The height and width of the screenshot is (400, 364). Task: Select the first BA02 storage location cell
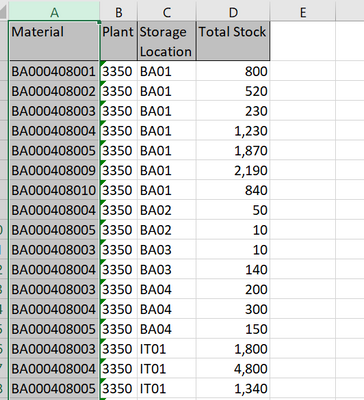(x=167, y=210)
